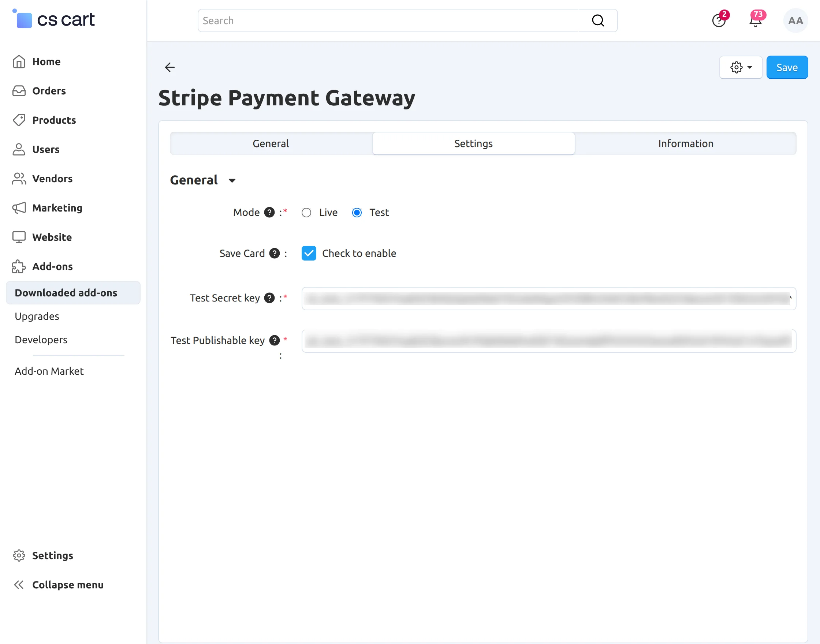This screenshot has width=820, height=644.
Task: Open the AA user avatar menu
Action: coord(795,21)
